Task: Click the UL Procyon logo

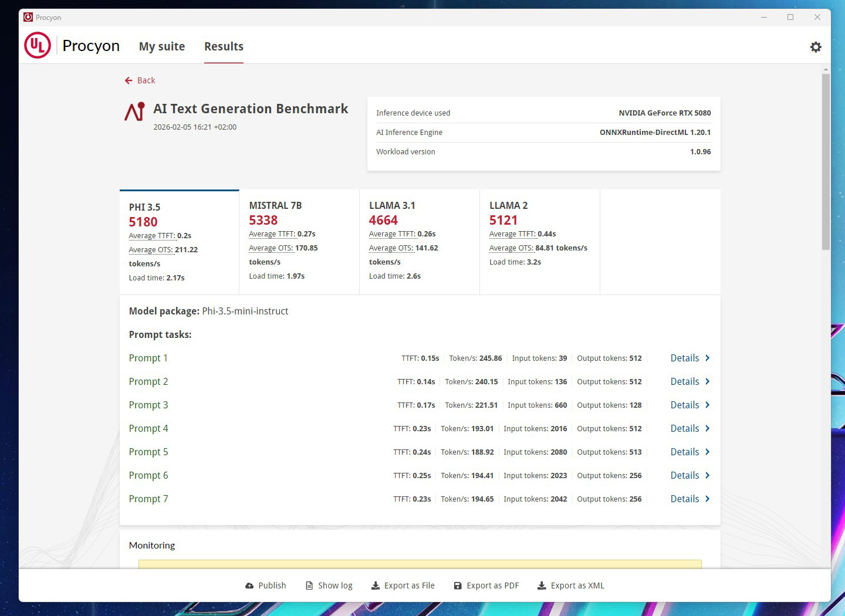Action: click(38, 46)
